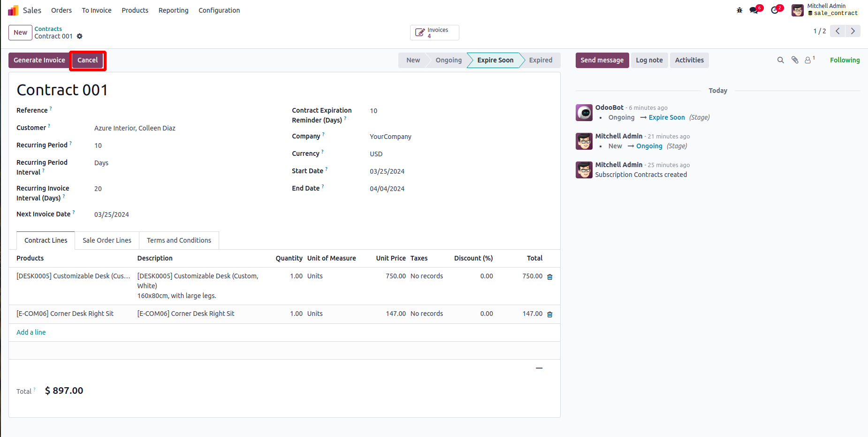Open the Reporting menu
The height and width of the screenshot is (437, 868).
[173, 10]
